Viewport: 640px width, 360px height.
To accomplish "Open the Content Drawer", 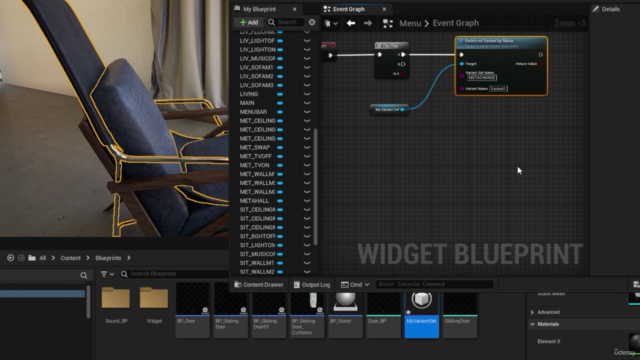I will coord(259,284).
